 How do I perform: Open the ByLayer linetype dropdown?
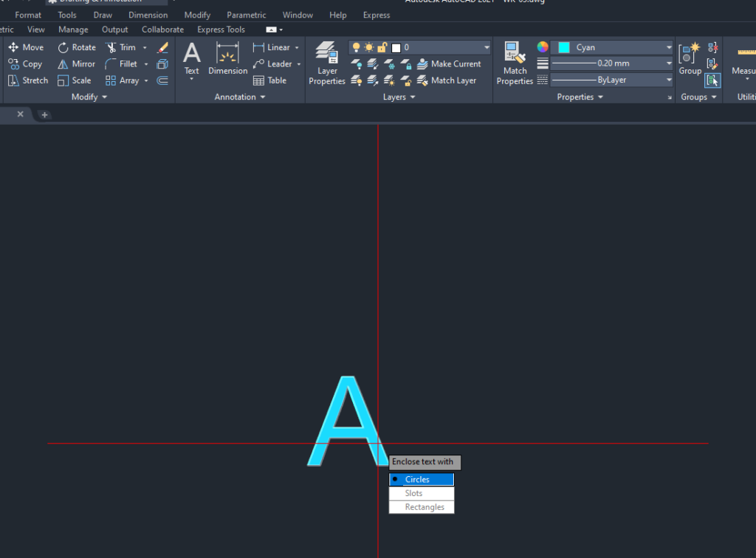coord(668,80)
